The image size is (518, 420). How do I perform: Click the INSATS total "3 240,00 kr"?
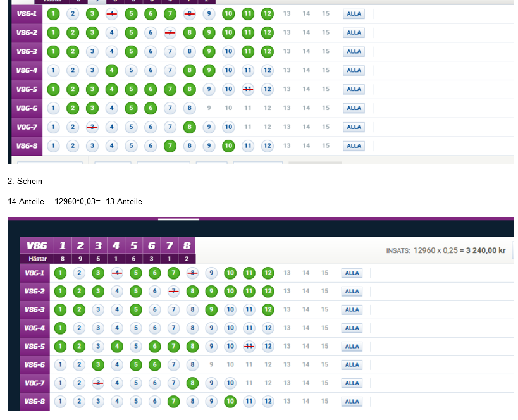pos(486,250)
